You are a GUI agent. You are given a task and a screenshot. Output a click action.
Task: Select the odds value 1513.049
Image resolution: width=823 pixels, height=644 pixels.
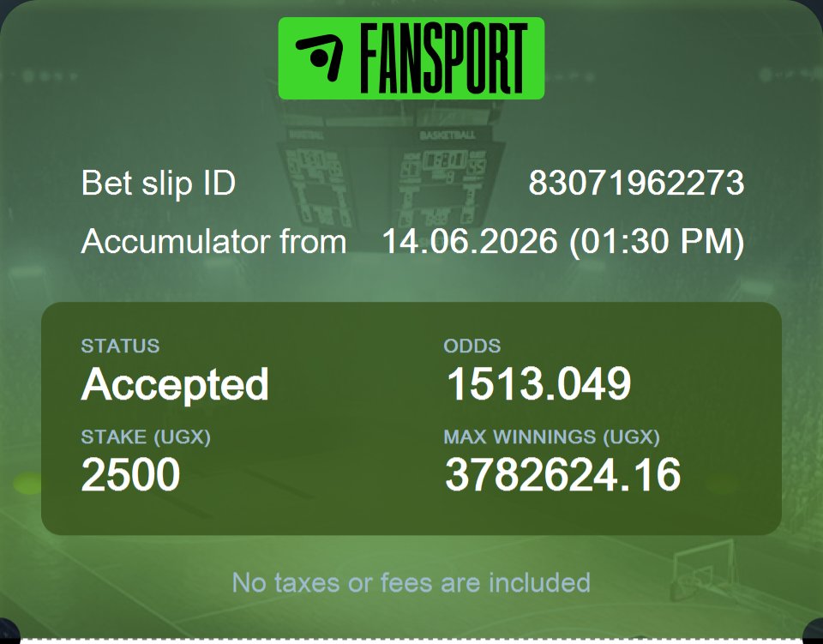click(x=538, y=383)
